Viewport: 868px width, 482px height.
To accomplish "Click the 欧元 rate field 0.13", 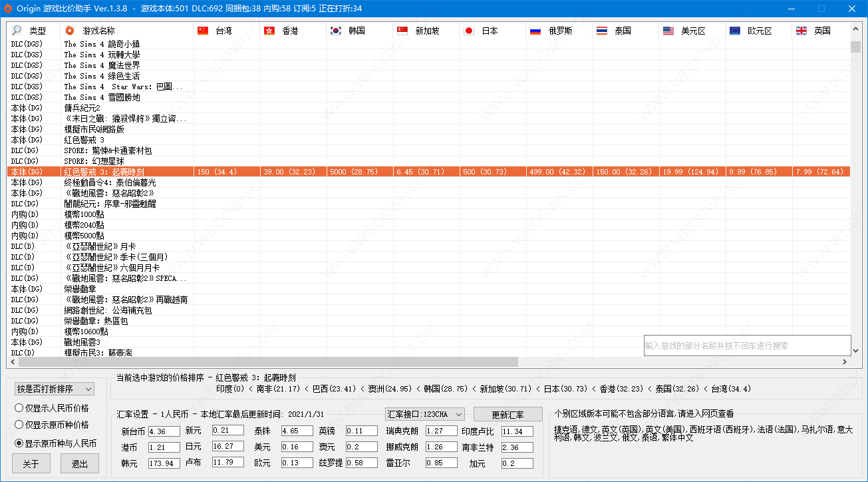I will [x=296, y=463].
